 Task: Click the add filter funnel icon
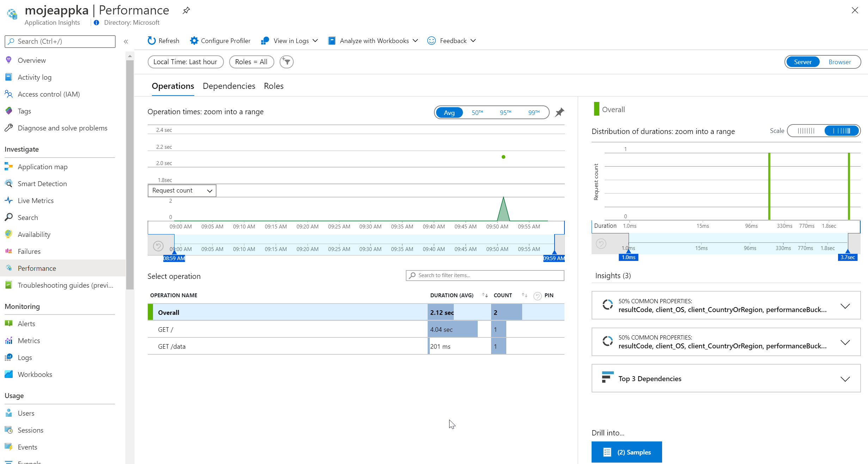(x=287, y=62)
